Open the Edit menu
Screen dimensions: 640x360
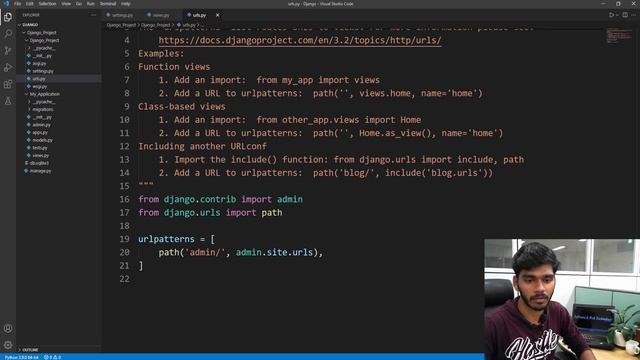click(30, 4)
